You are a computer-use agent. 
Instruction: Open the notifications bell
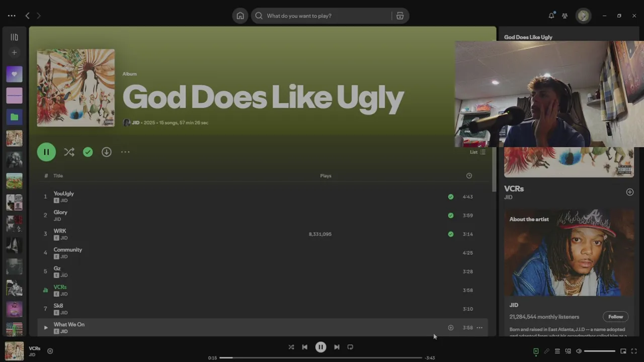click(x=551, y=16)
